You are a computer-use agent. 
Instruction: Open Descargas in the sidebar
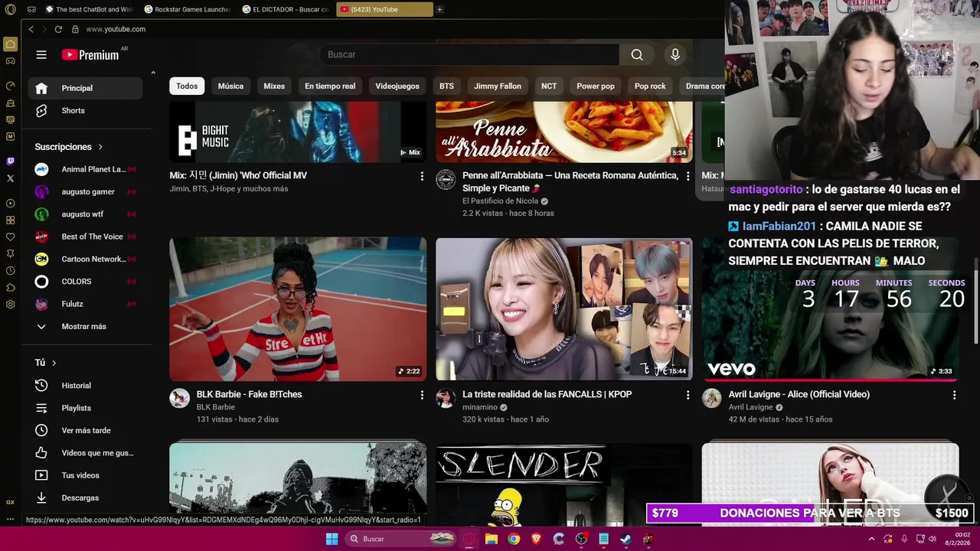tap(86, 498)
